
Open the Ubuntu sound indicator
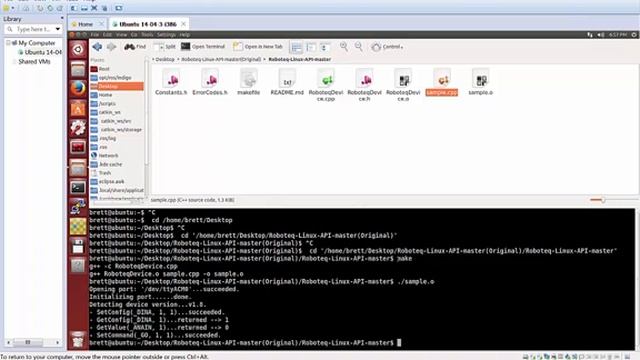[600, 35]
